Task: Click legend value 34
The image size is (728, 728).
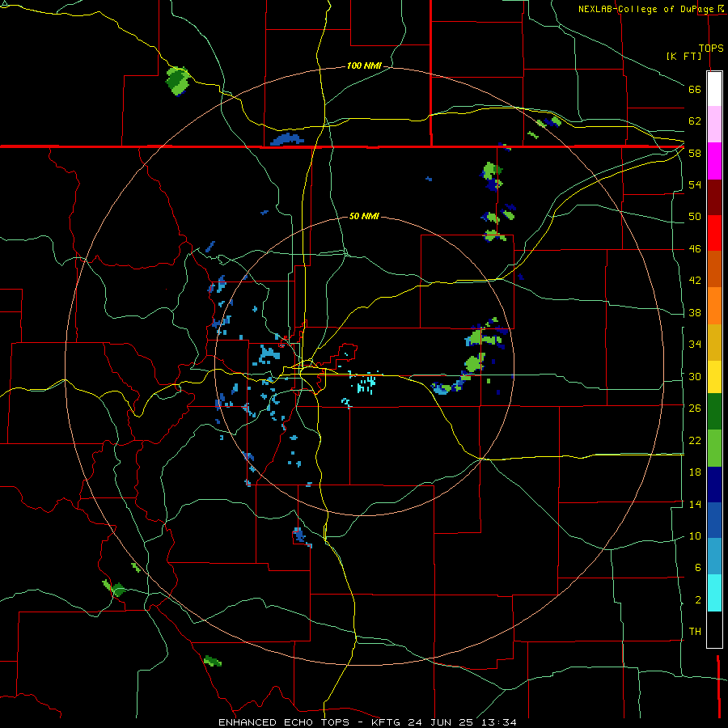Action: [695, 345]
